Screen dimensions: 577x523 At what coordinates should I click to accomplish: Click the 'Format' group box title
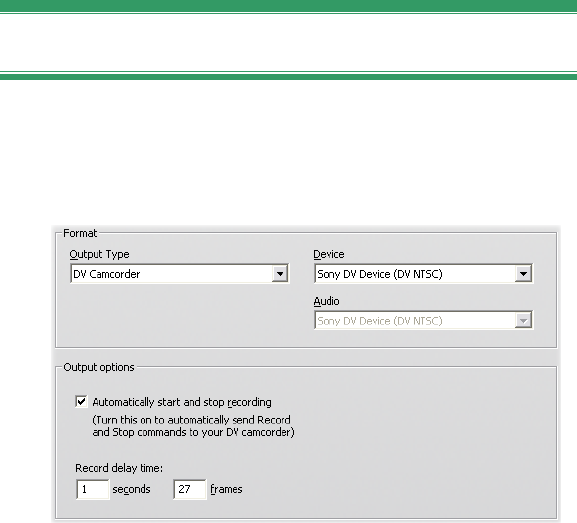(80, 233)
